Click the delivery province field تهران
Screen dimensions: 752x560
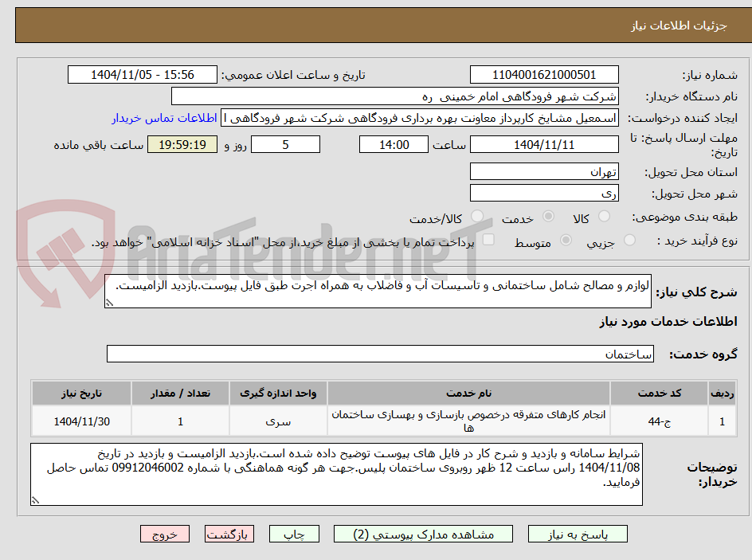point(544,171)
